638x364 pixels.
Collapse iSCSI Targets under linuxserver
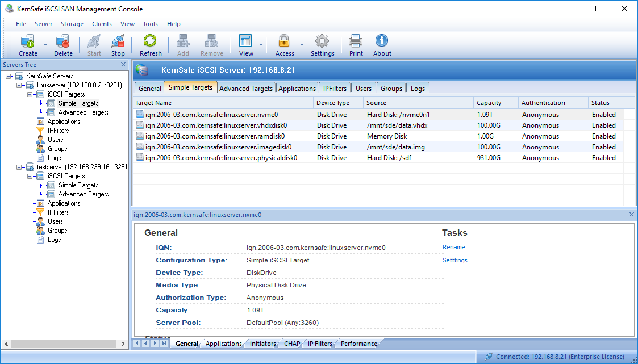(30, 94)
